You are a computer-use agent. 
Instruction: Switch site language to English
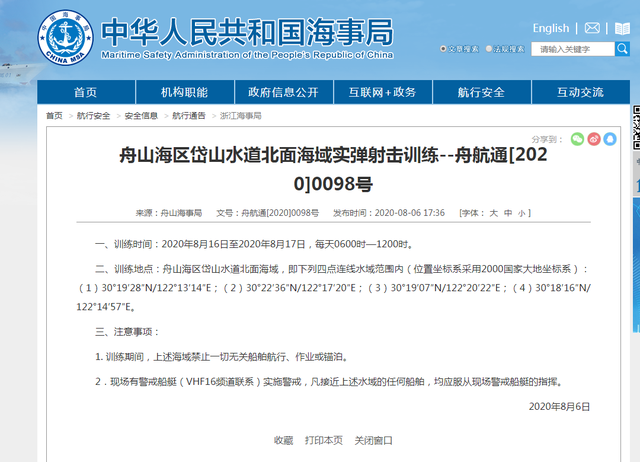click(551, 28)
